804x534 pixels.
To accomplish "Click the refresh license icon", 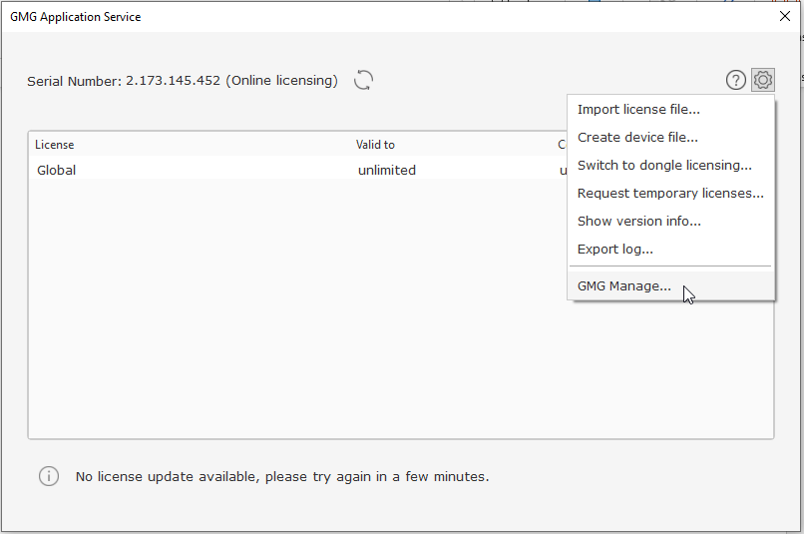I will coord(364,81).
